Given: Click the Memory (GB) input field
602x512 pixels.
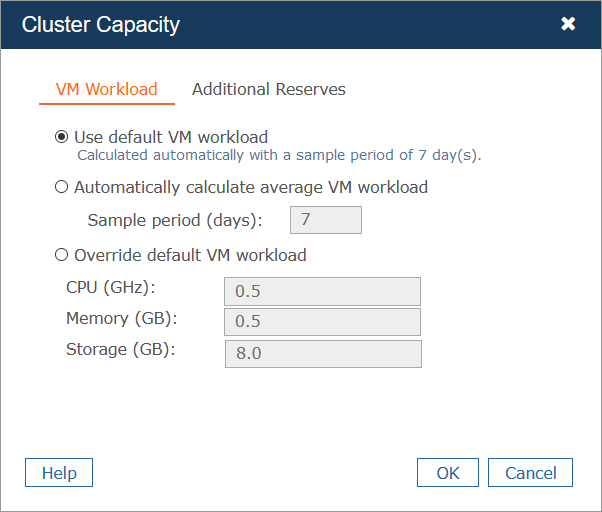Looking at the screenshot, I should pos(322,322).
